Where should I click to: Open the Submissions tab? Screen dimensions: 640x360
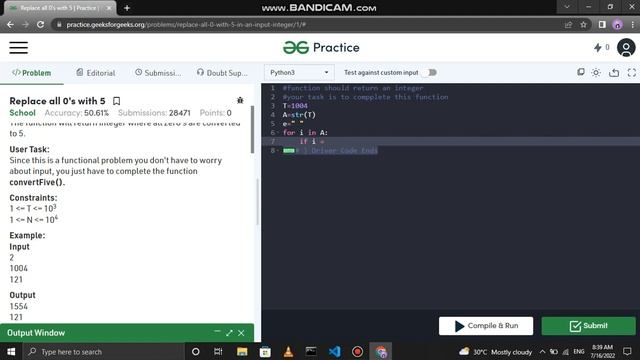(158, 73)
